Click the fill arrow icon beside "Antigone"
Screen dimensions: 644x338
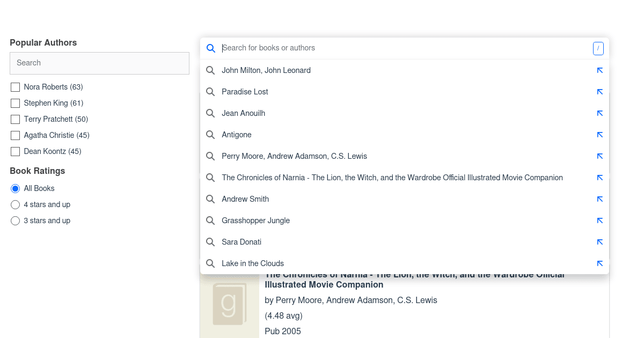point(599,135)
